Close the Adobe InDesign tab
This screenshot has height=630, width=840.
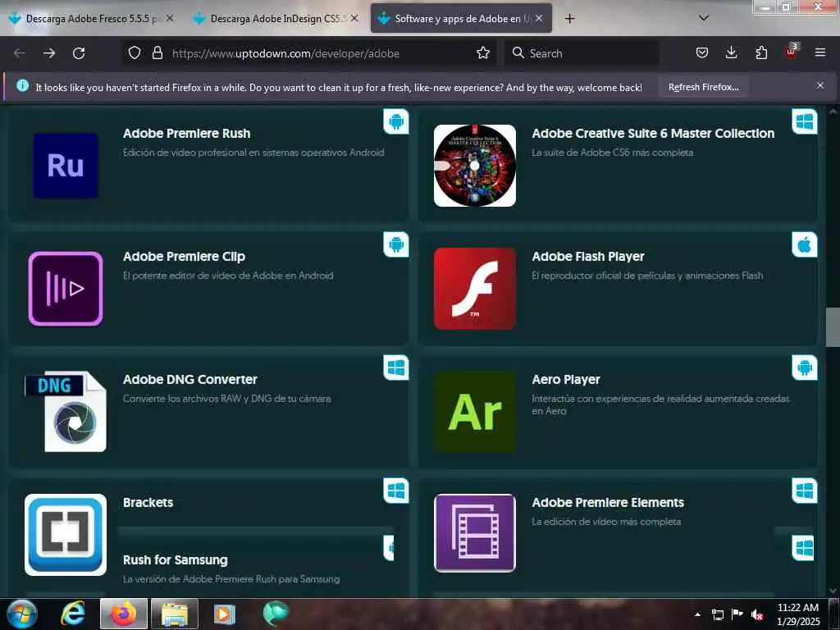pos(354,18)
